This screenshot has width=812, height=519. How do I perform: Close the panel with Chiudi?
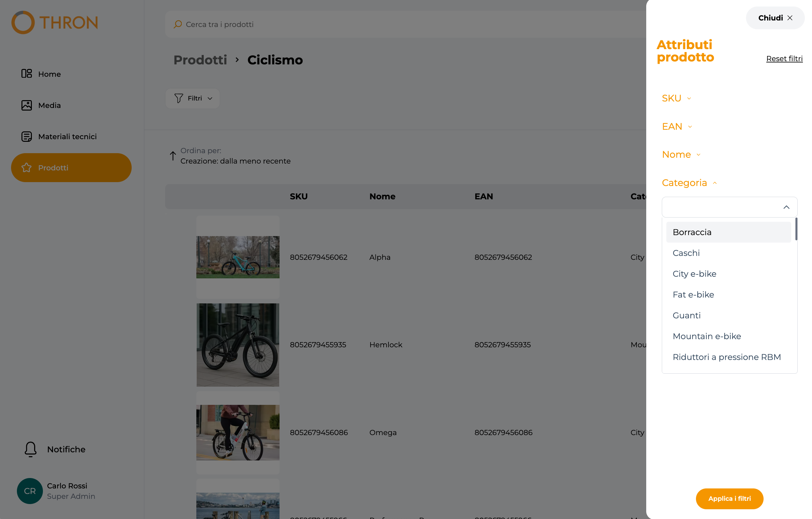pyautogui.click(x=775, y=18)
